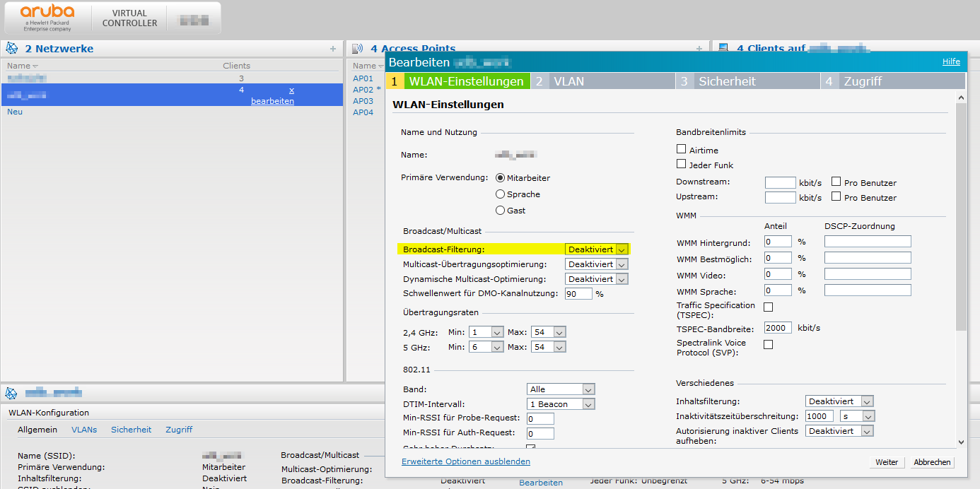Open access point AP04
Viewport: 980px width, 489px height.
point(363,112)
